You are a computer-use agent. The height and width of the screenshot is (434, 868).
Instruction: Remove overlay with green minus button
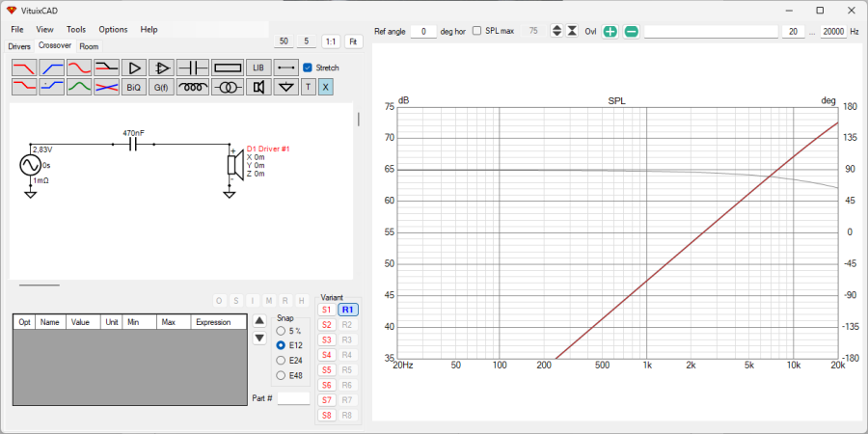[x=631, y=32]
